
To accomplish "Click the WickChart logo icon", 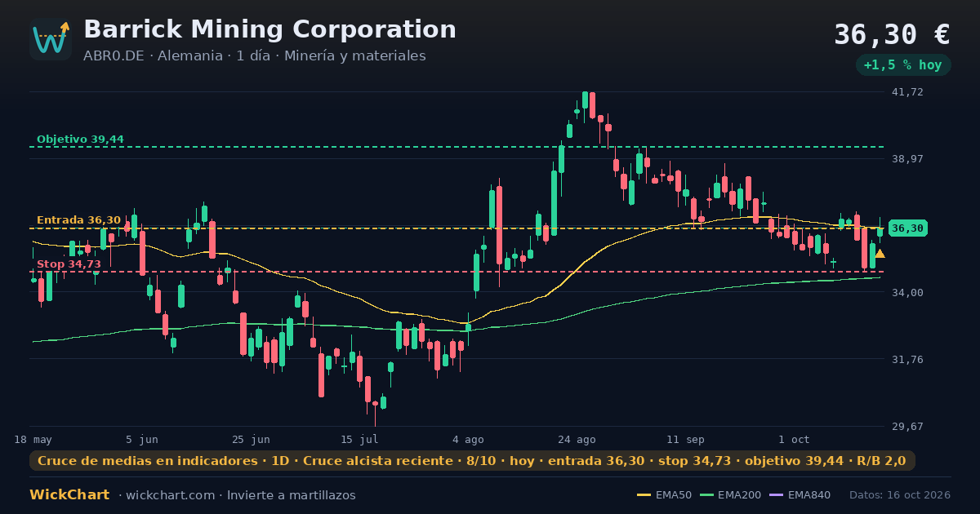I will pyautogui.click(x=51, y=39).
